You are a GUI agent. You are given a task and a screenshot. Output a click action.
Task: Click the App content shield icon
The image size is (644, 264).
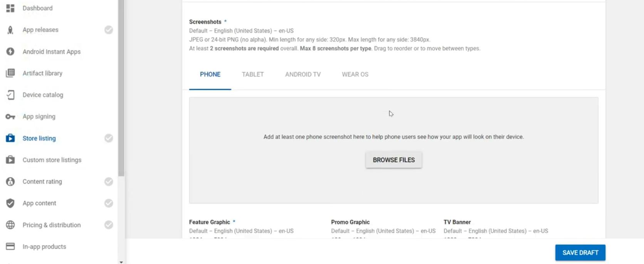click(x=10, y=203)
